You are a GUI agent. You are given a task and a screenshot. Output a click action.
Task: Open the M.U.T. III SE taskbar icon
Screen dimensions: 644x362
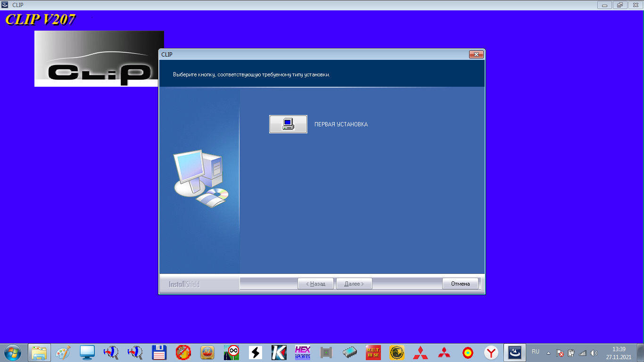pos(373,352)
